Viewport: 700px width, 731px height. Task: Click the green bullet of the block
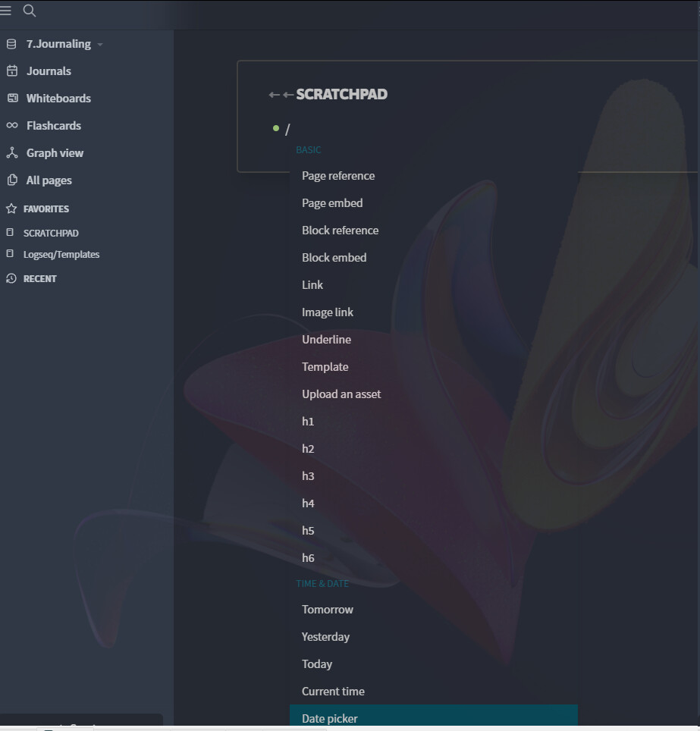tap(276, 128)
